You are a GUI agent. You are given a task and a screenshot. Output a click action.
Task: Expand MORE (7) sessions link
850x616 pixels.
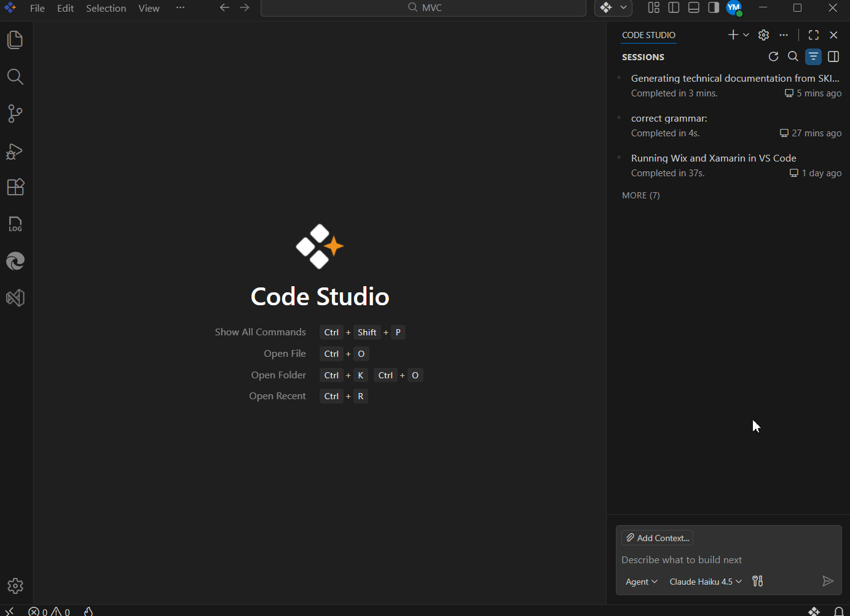(640, 195)
